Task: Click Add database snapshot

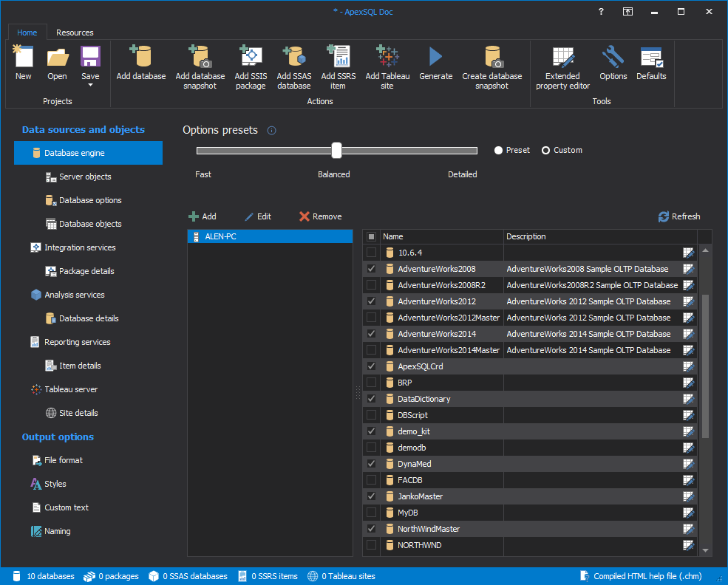Action: coord(200,67)
